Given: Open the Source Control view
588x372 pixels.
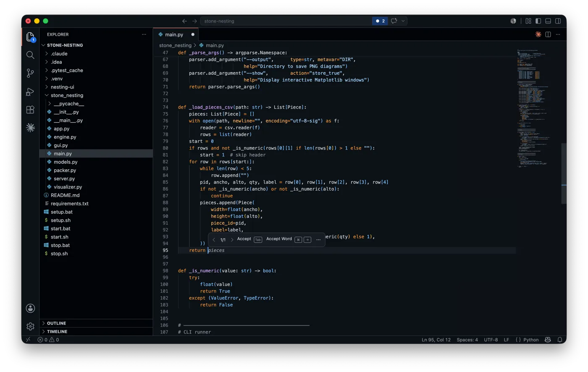Looking at the screenshot, I should tap(30, 73).
